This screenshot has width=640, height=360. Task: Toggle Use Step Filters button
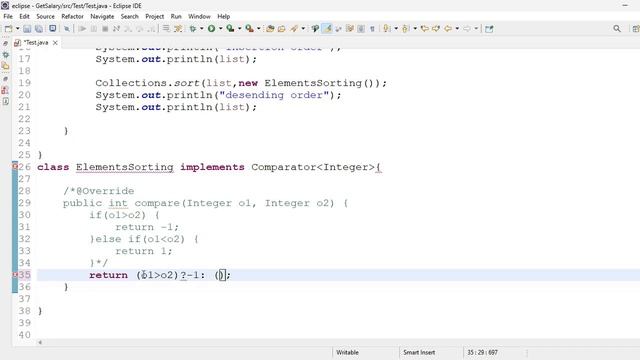click(178, 29)
